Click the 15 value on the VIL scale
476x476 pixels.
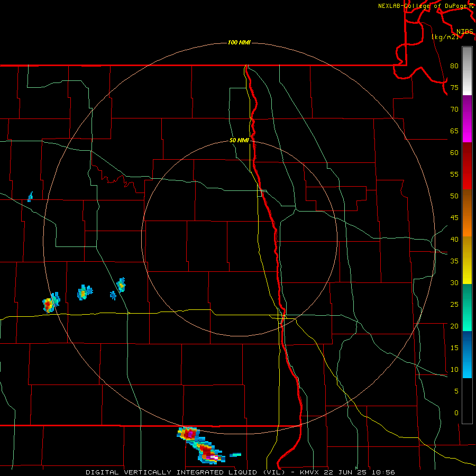(x=454, y=347)
